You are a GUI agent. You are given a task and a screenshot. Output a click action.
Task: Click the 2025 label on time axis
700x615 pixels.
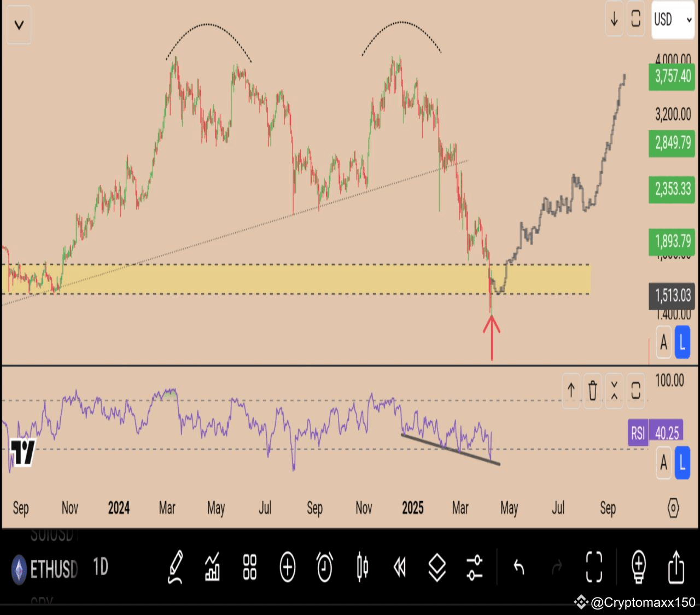[413, 508]
